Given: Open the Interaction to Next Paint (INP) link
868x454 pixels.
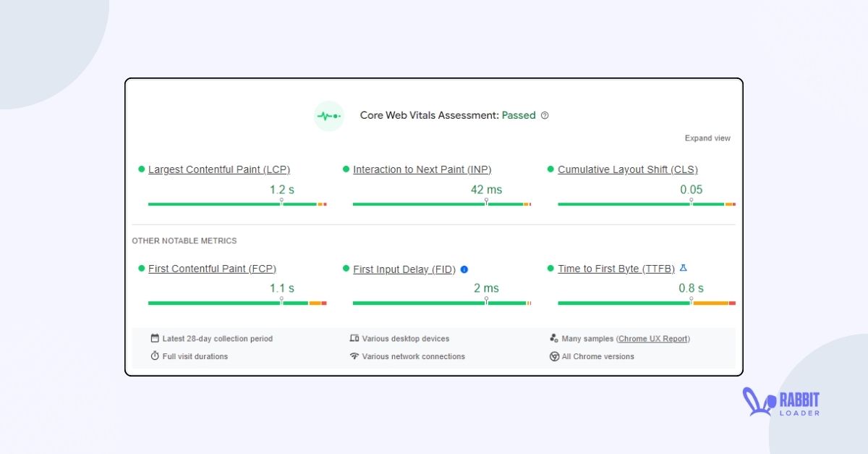Looking at the screenshot, I should pyautogui.click(x=422, y=169).
